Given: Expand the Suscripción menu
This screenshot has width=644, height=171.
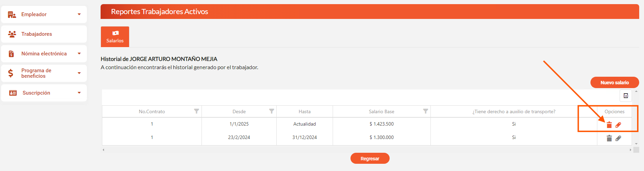Looking at the screenshot, I should tap(44, 93).
